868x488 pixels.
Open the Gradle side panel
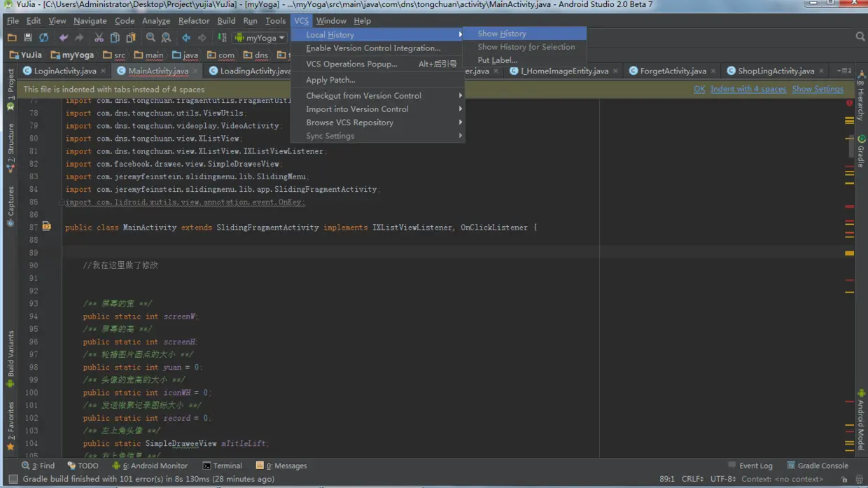(861, 152)
